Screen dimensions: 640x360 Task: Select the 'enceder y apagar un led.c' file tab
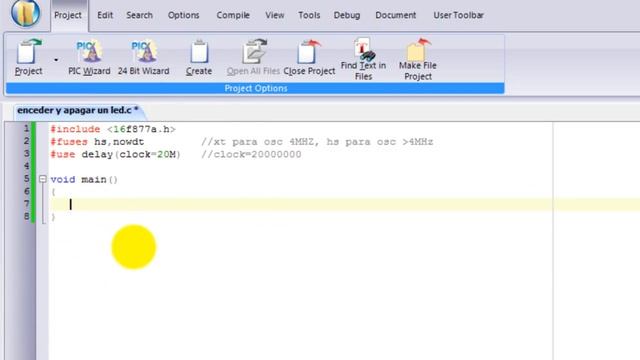78,110
